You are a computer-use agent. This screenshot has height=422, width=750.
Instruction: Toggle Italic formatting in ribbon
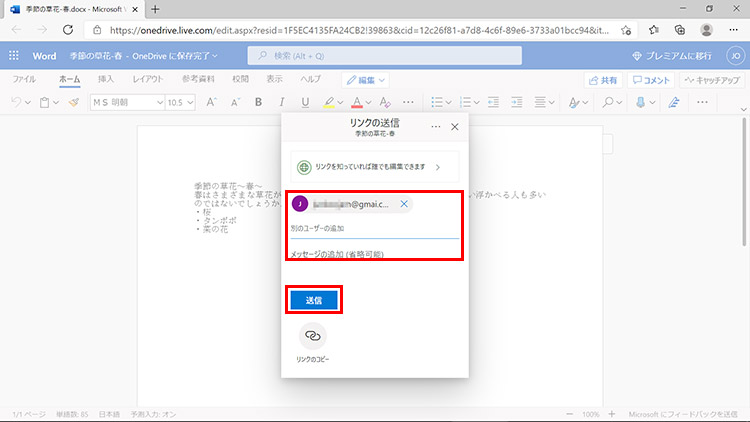[x=280, y=102]
